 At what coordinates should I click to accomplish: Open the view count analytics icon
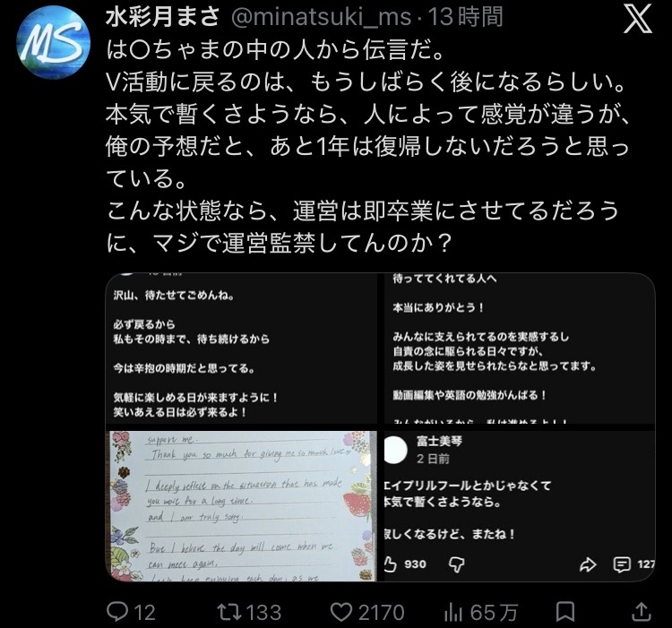[452, 612]
